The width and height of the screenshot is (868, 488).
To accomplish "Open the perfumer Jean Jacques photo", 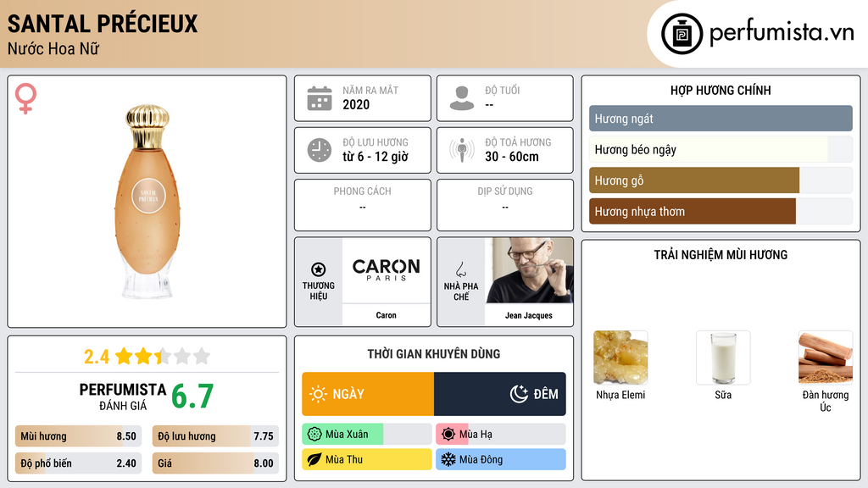I will click(x=529, y=270).
